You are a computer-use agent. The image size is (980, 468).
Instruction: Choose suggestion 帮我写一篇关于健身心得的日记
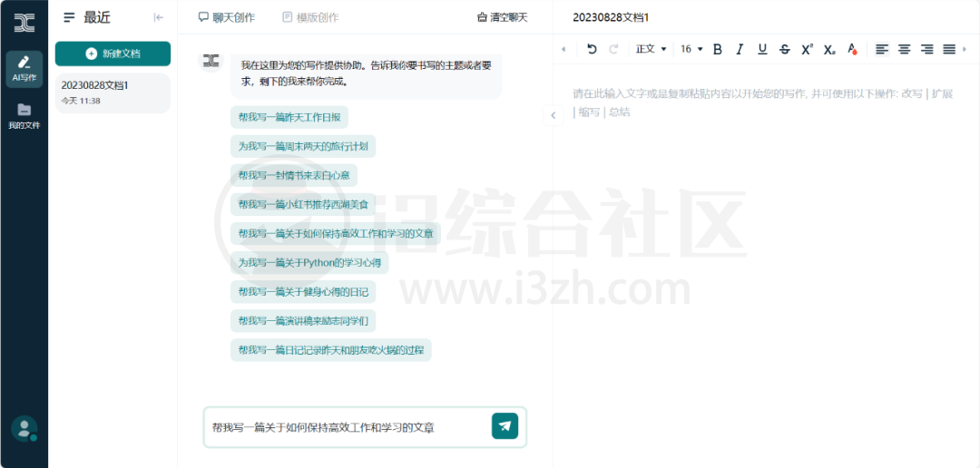(x=303, y=291)
